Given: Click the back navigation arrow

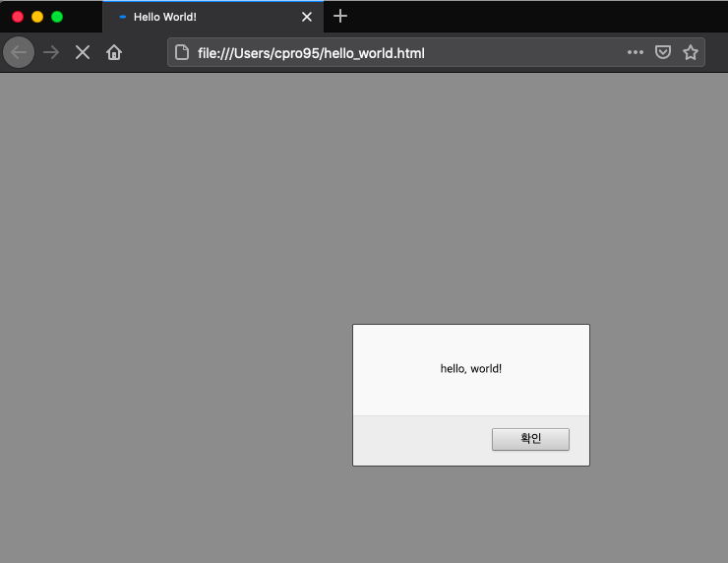Looking at the screenshot, I should [x=19, y=52].
